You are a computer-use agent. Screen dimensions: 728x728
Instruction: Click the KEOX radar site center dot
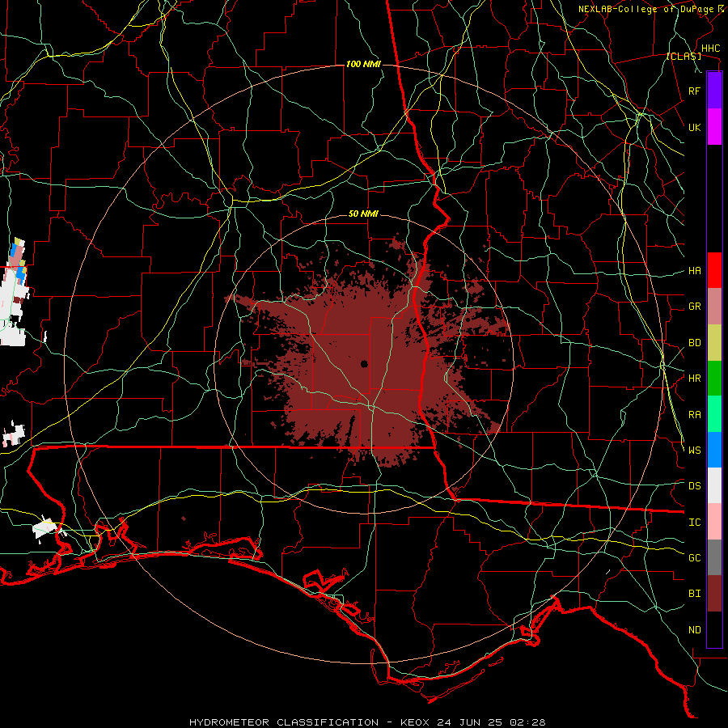point(364,364)
